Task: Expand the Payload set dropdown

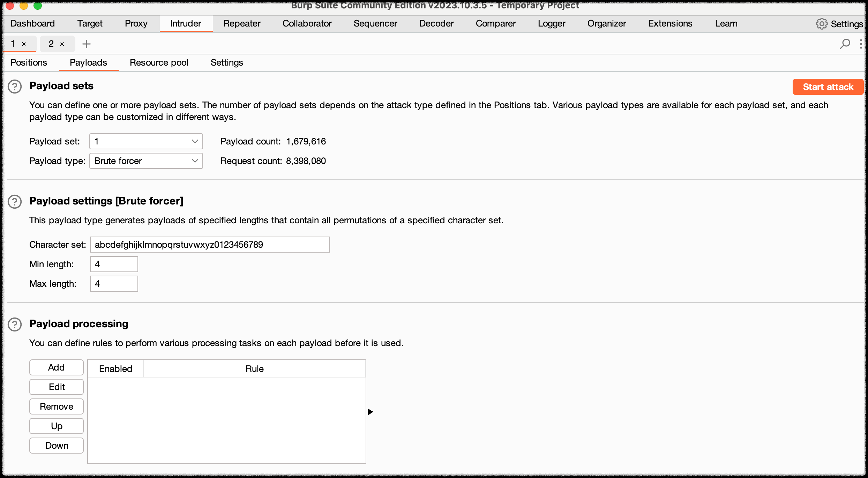Action: coord(146,141)
